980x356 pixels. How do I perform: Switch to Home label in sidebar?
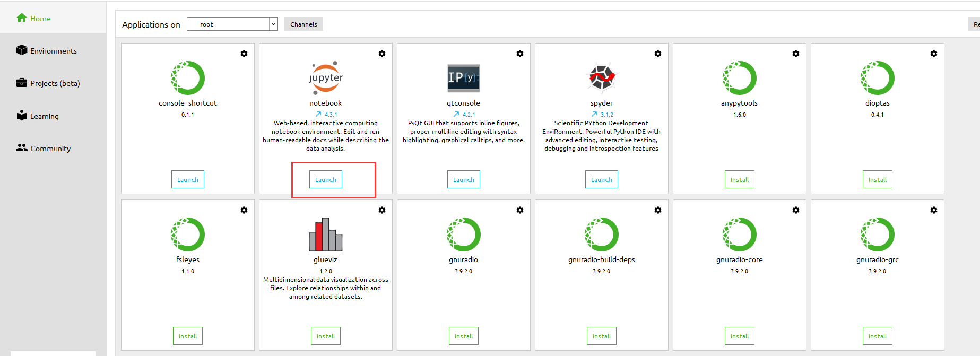40,19
